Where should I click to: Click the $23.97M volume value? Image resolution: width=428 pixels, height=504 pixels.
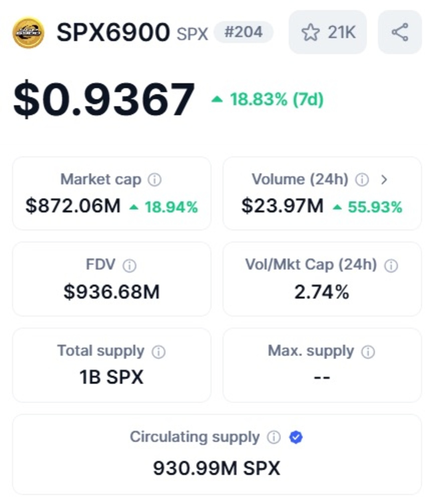click(x=283, y=206)
